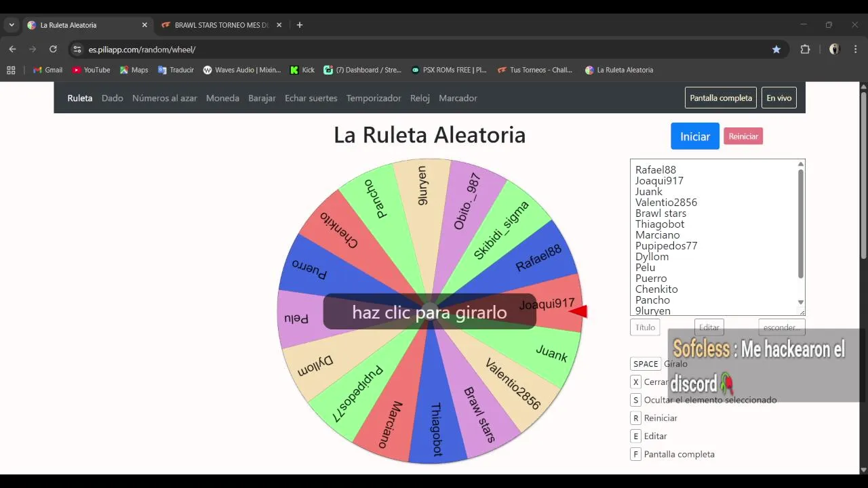Click the names list down scroll arrow
The image size is (868, 488).
(x=801, y=302)
